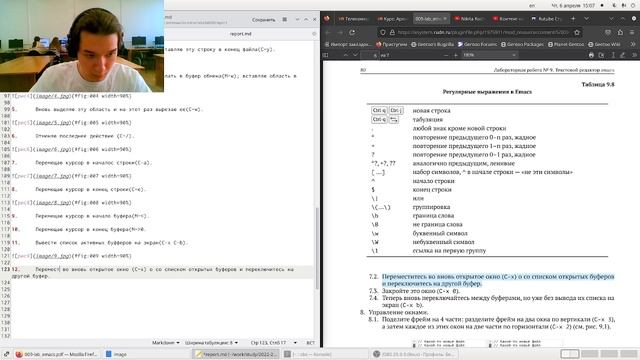Screen dimensions: 640x360
Task: Open the Gentoo Packages bookmark
Action: pos(522,44)
